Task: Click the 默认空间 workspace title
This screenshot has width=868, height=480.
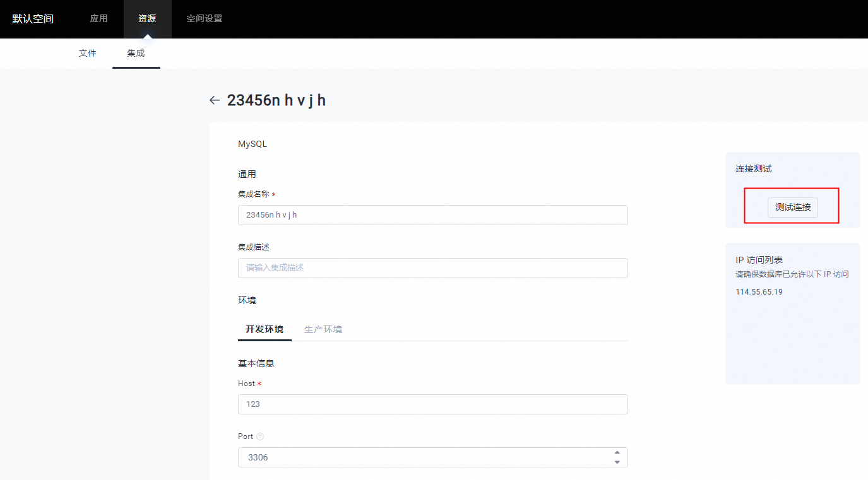Action: tap(33, 18)
